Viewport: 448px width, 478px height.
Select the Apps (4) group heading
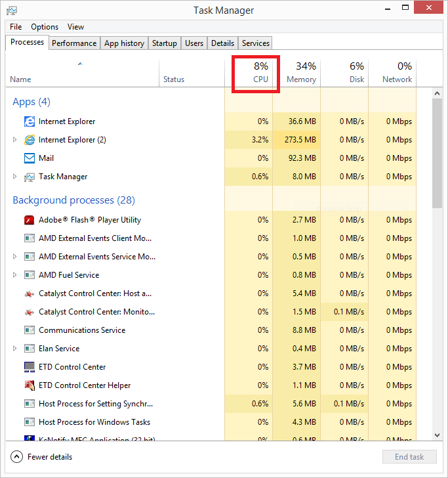point(31,102)
